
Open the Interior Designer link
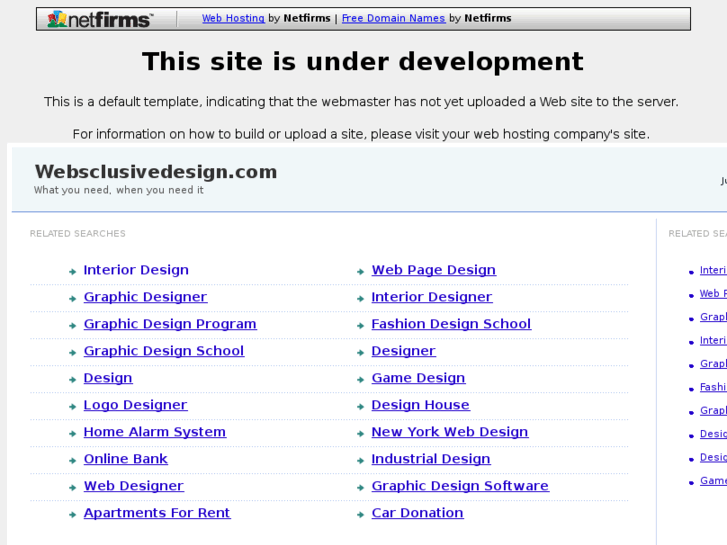click(432, 297)
